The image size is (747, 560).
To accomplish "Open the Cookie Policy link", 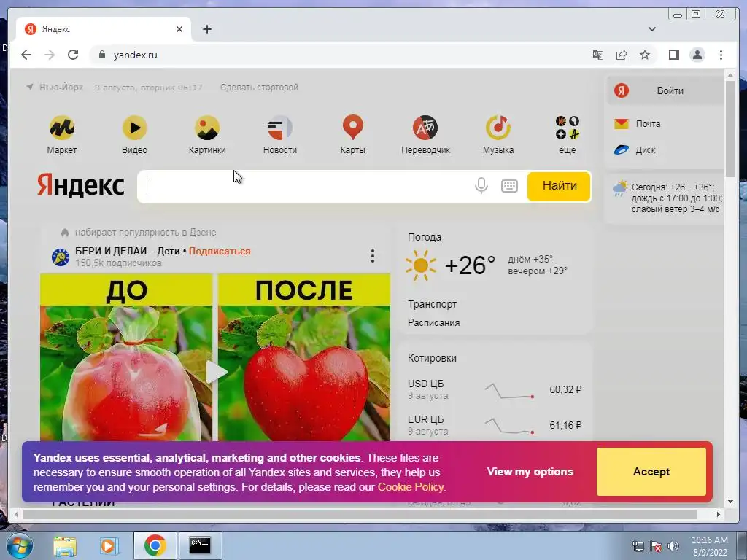I will pos(411,487).
